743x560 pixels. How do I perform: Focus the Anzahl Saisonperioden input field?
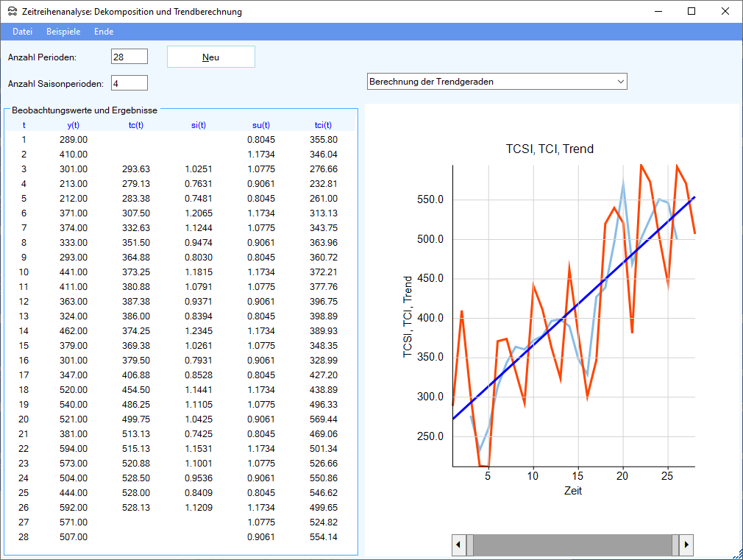tap(129, 83)
